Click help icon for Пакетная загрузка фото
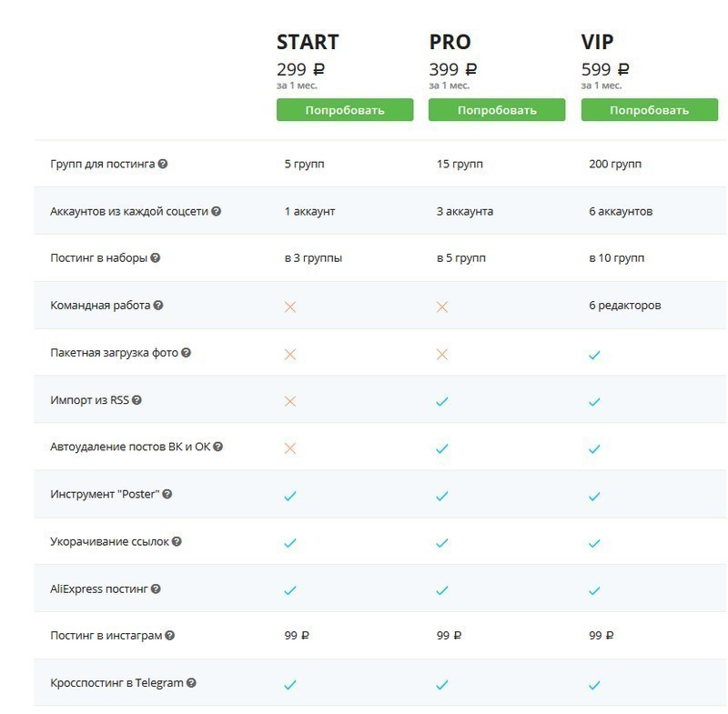728x714 pixels. 186,353
